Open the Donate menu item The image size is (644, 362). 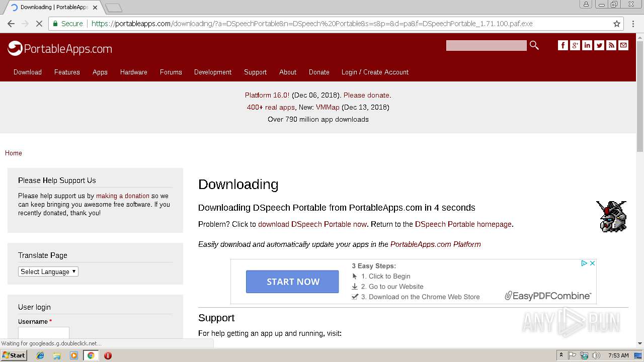(319, 72)
